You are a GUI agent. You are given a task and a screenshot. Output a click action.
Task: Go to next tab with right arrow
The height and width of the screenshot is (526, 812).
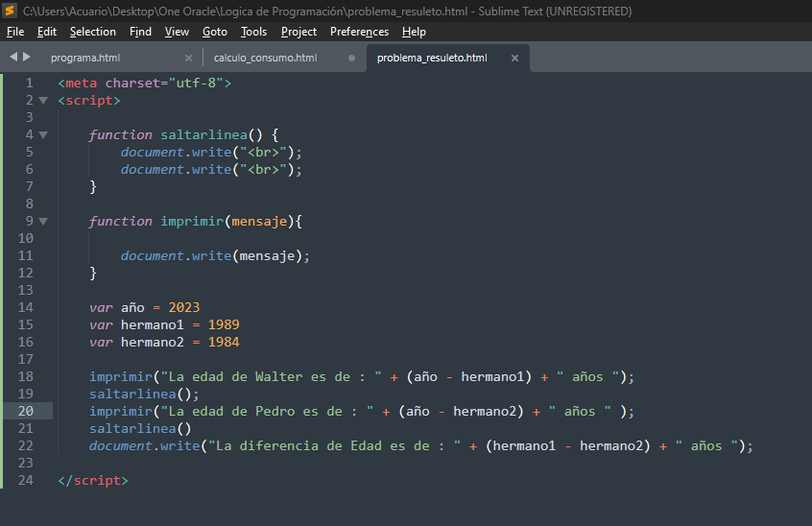pyautogui.click(x=27, y=57)
